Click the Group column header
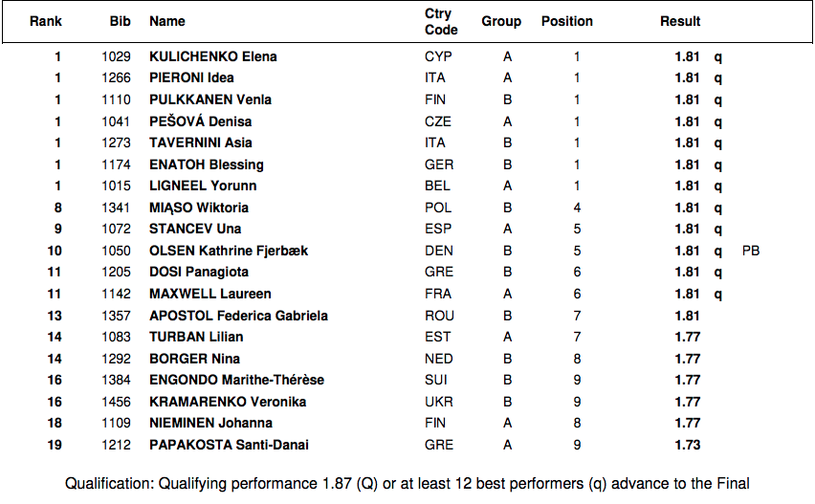The width and height of the screenshot is (815, 504). (x=501, y=21)
